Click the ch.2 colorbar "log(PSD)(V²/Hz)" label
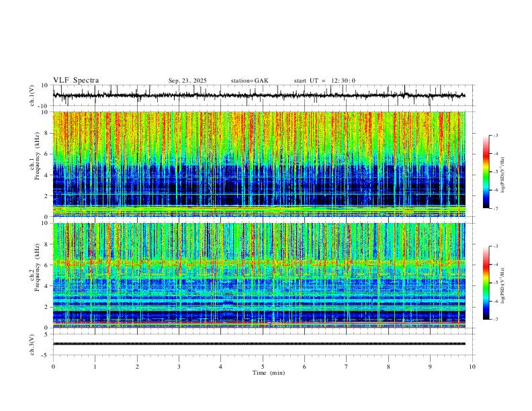 pos(504,285)
